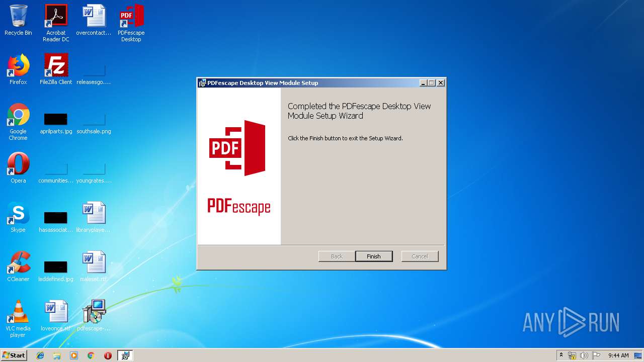
Task: Select loveonce.rtf document icon
Action: coord(56,316)
